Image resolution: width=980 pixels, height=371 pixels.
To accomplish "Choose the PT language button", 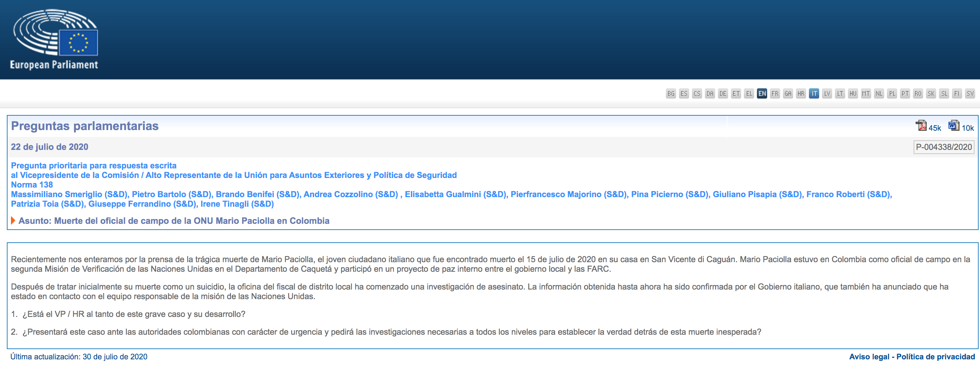I will click(905, 94).
